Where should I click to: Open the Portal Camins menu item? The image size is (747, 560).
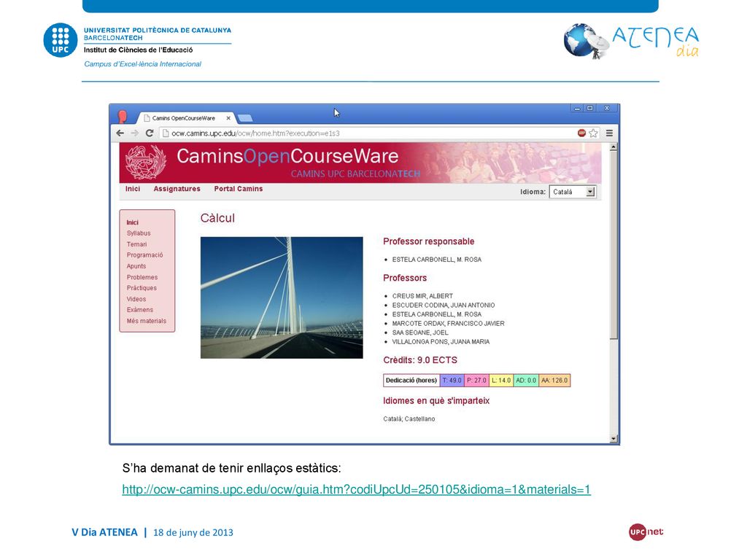coord(239,189)
